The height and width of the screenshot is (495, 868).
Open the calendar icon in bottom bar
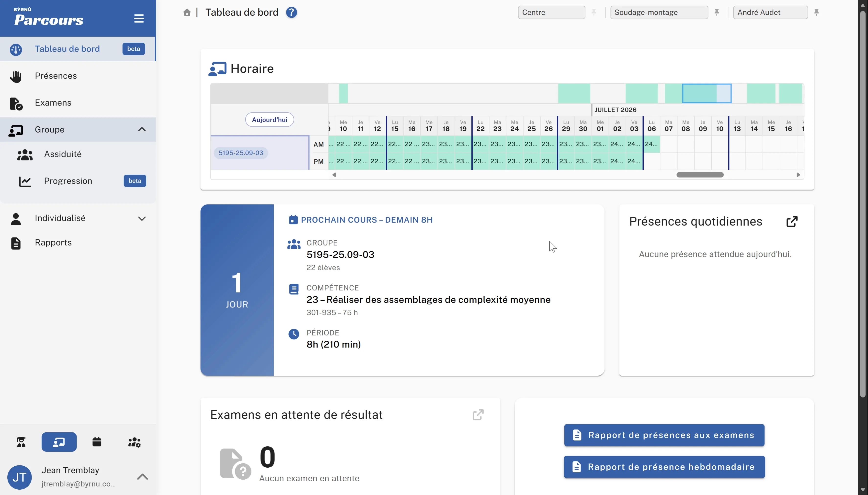(97, 442)
